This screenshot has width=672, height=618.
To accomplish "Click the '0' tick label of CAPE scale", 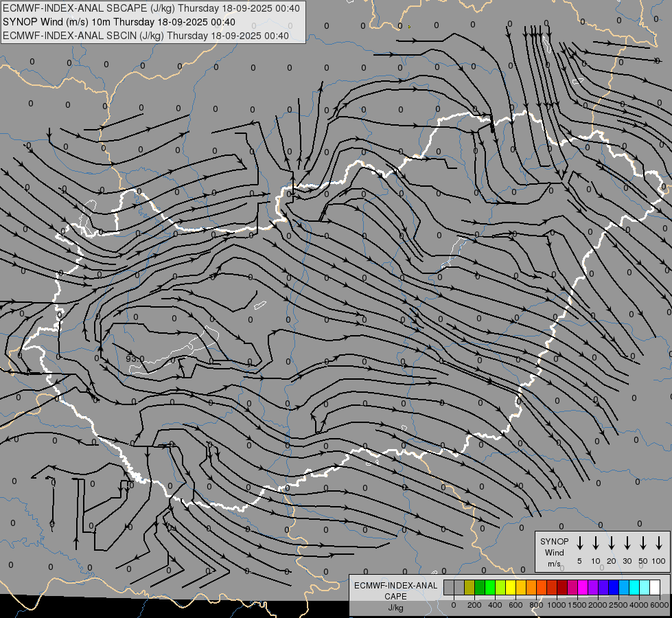I will 454,605.
